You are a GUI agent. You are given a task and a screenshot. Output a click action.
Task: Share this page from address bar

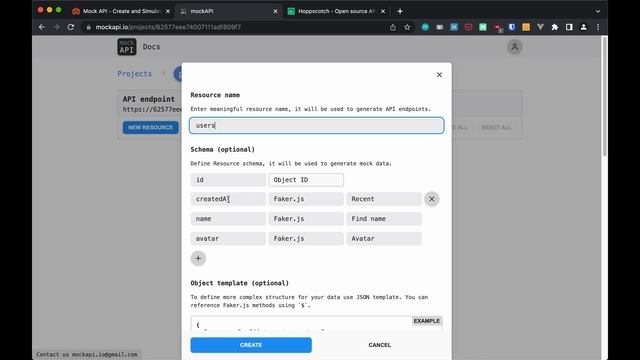click(x=393, y=27)
